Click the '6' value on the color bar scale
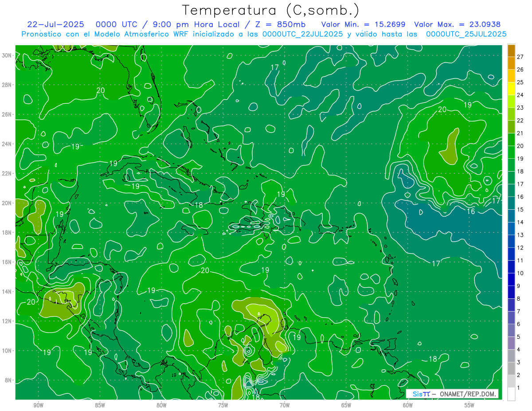The width and height of the screenshot is (532, 411). (519, 324)
